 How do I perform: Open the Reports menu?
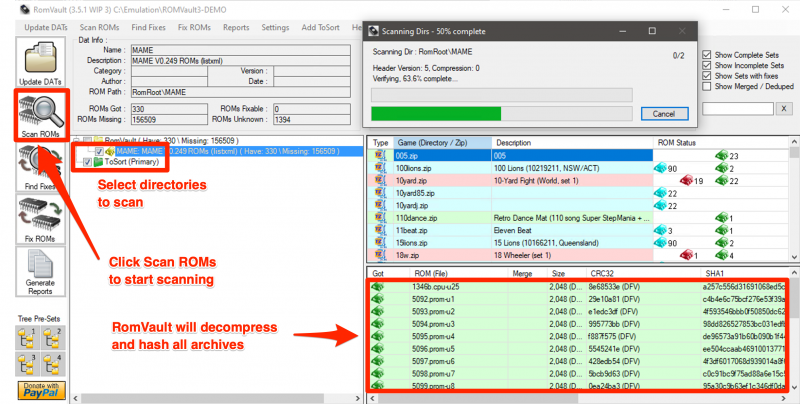(236, 28)
